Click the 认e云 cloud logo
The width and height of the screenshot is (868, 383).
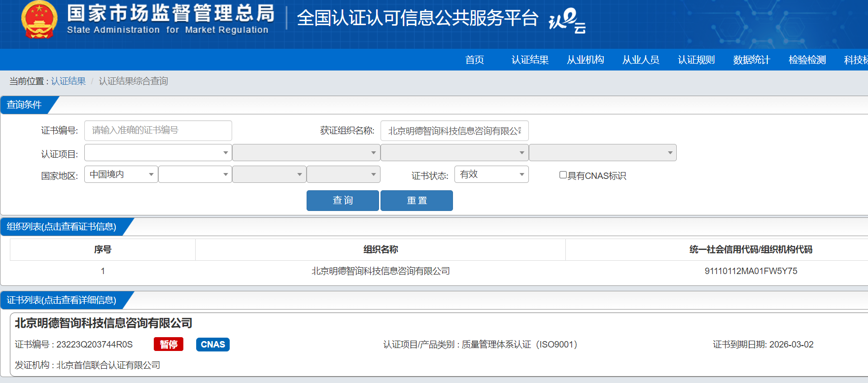tap(567, 21)
